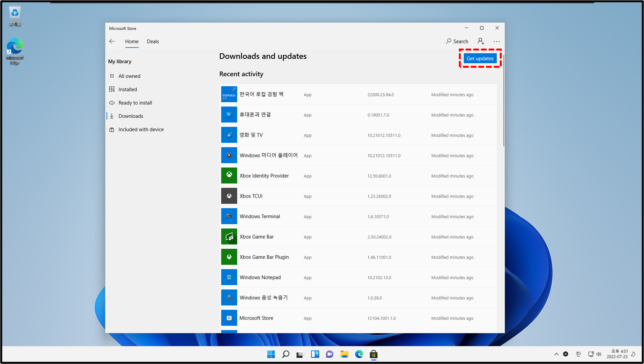Screen dimensions: 644x364
Task: Open Windows Notepad app icon
Action: click(x=229, y=277)
